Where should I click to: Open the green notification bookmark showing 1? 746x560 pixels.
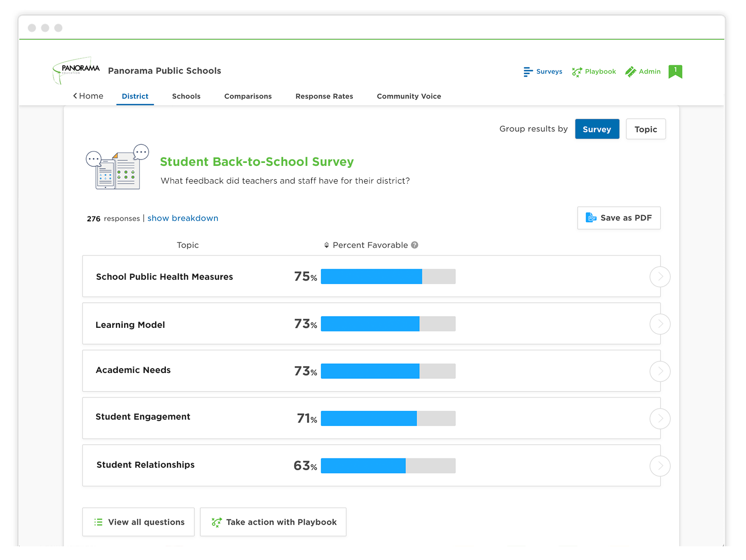pos(675,72)
